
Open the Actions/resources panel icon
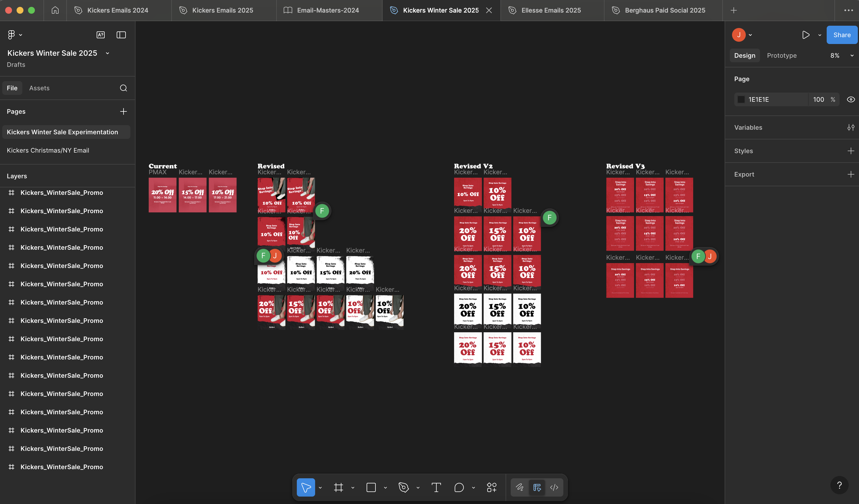(x=491, y=487)
